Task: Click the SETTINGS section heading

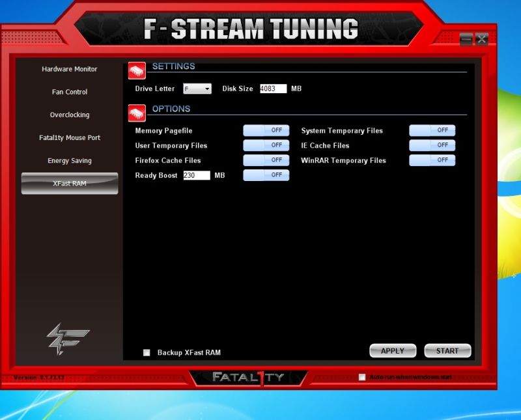Action: pos(173,66)
